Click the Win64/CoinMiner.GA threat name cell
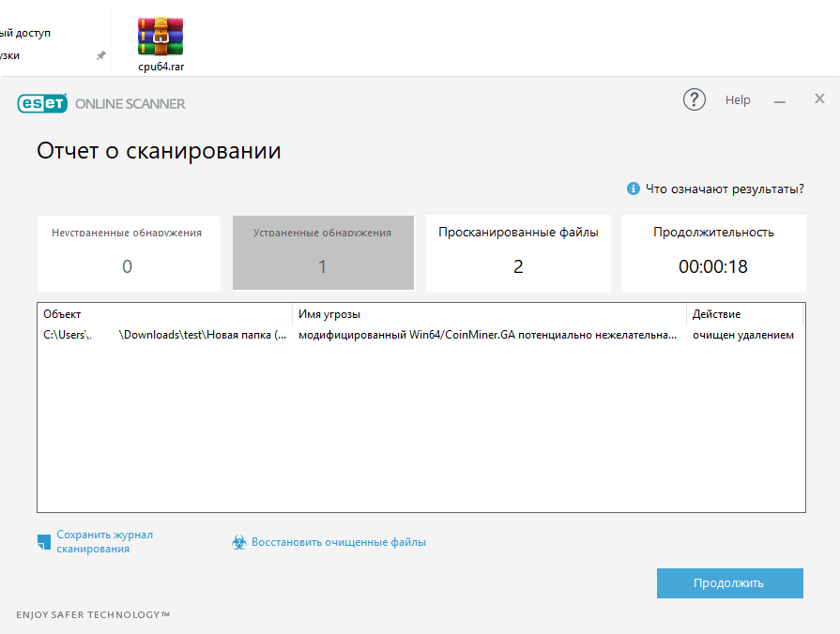 pos(487,335)
